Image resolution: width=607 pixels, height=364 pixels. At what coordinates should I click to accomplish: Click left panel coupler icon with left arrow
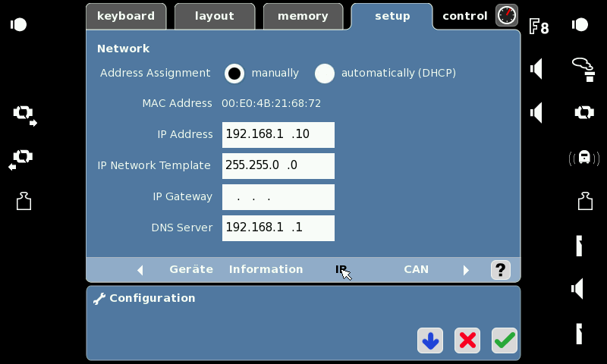21,160
